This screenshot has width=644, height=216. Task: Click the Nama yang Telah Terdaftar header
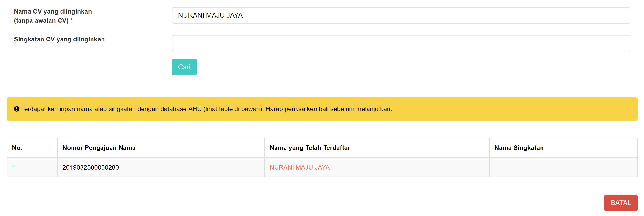[x=310, y=148]
